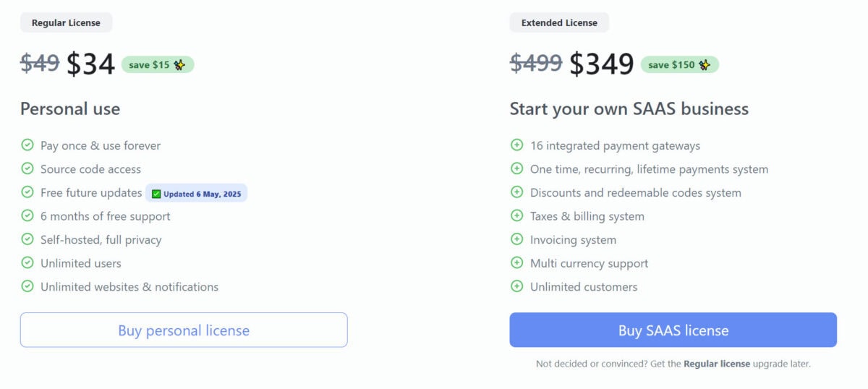This screenshot has width=868, height=389.
Task: Click the 6 months of free support check icon
Action: [x=27, y=215]
